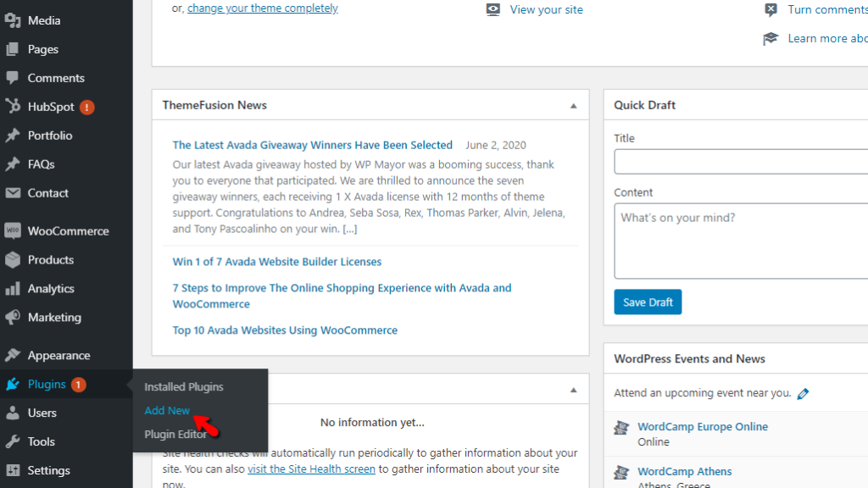Open Installed Plugins submenu item

pyautogui.click(x=184, y=386)
